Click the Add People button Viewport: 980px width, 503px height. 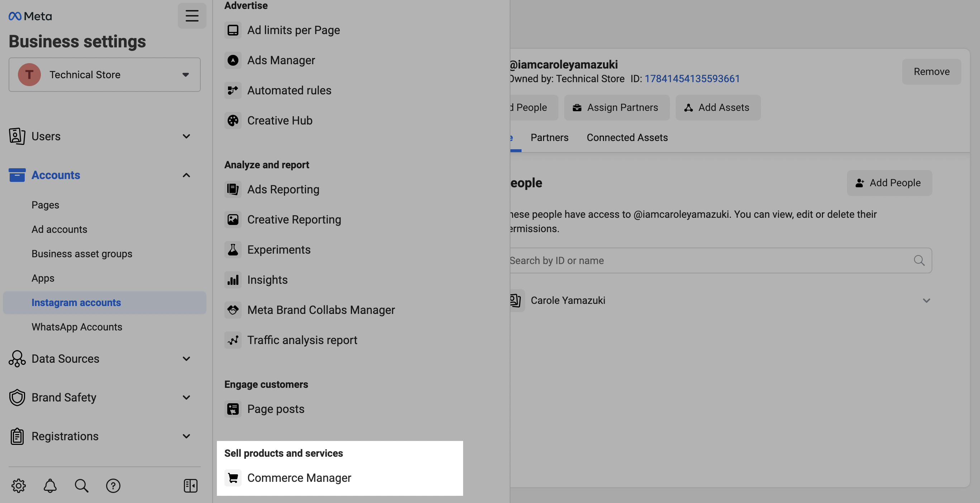(x=890, y=182)
